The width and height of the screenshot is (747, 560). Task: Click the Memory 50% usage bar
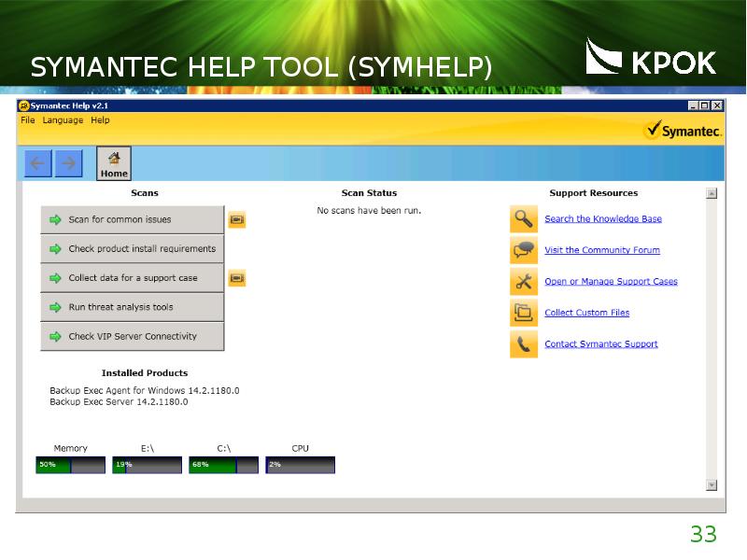point(71,465)
